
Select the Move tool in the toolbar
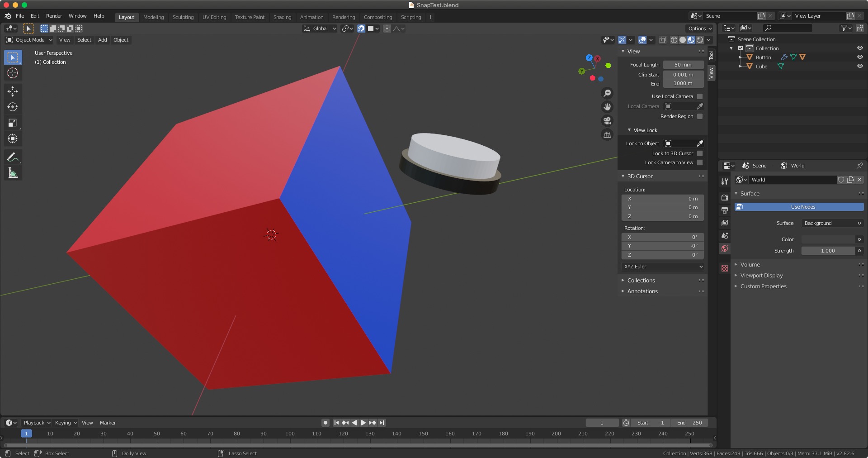coord(13,91)
